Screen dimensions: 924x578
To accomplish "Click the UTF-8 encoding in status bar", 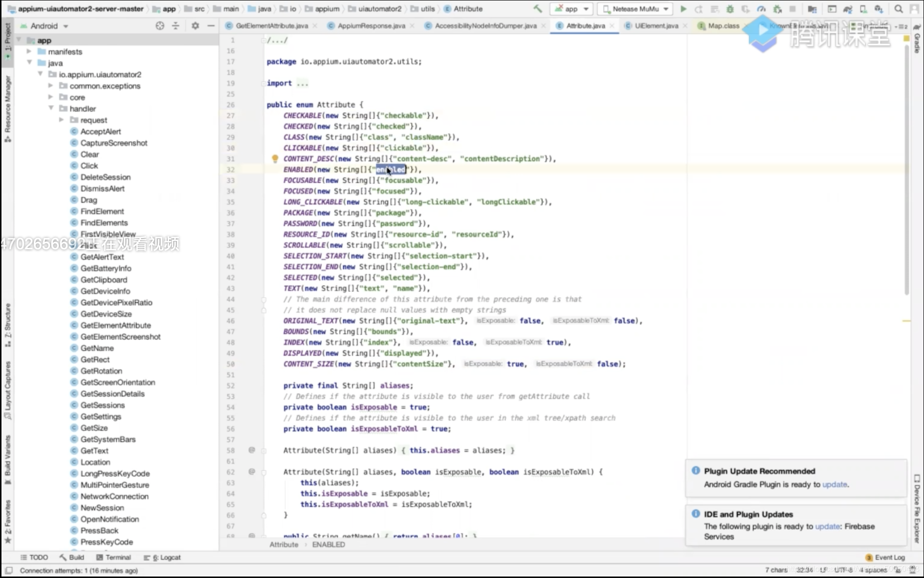I will click(x=843, y=570).
